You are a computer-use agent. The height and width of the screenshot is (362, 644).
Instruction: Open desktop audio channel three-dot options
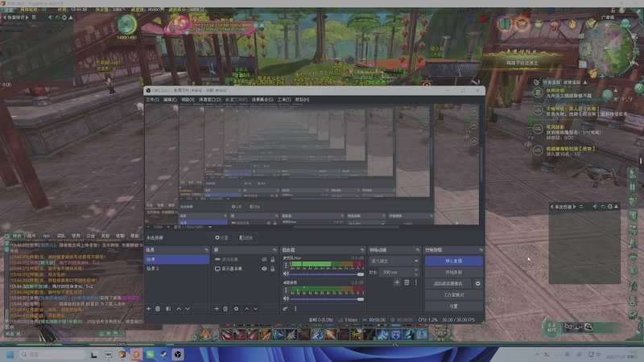(286, 290)
